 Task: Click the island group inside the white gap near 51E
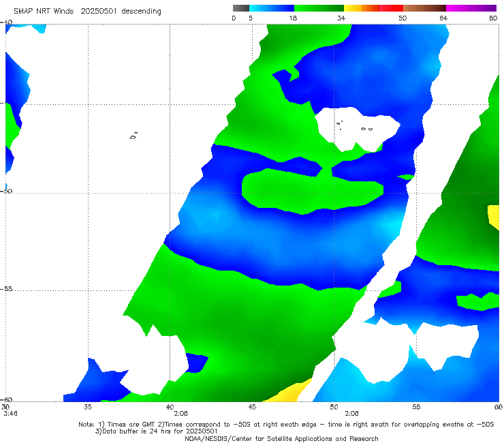(x=355, y=125)
